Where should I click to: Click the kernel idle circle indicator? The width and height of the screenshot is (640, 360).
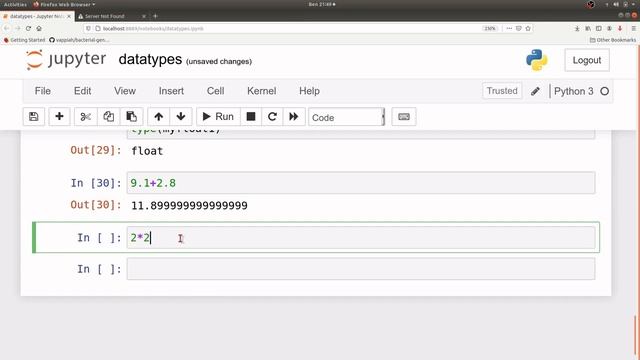(x=604, y=91)
